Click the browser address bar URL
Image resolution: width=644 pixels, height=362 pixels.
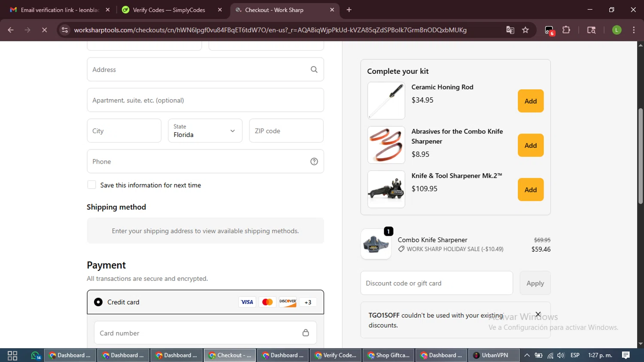[x=270, y=30]
